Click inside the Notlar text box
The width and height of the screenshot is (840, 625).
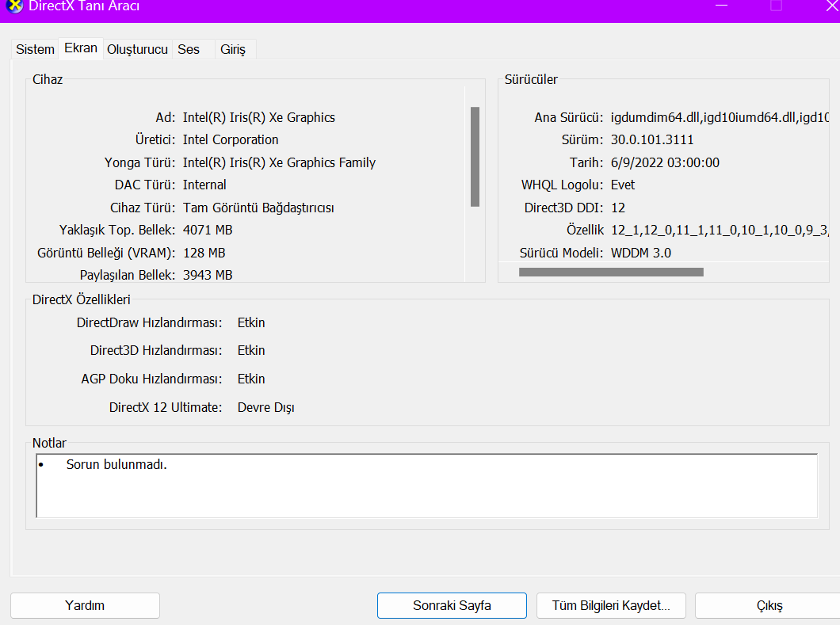(427, 486)
